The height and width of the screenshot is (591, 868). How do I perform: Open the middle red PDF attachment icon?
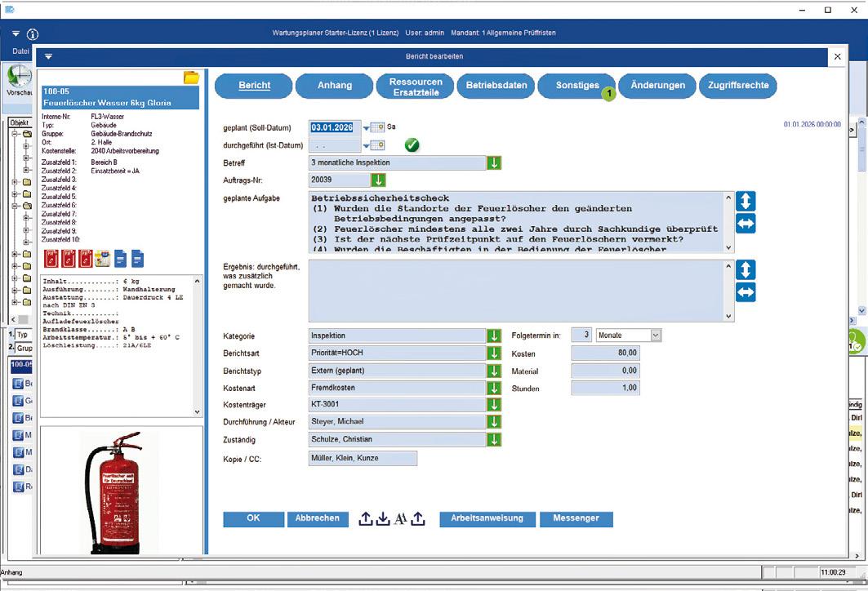point(69,259)
